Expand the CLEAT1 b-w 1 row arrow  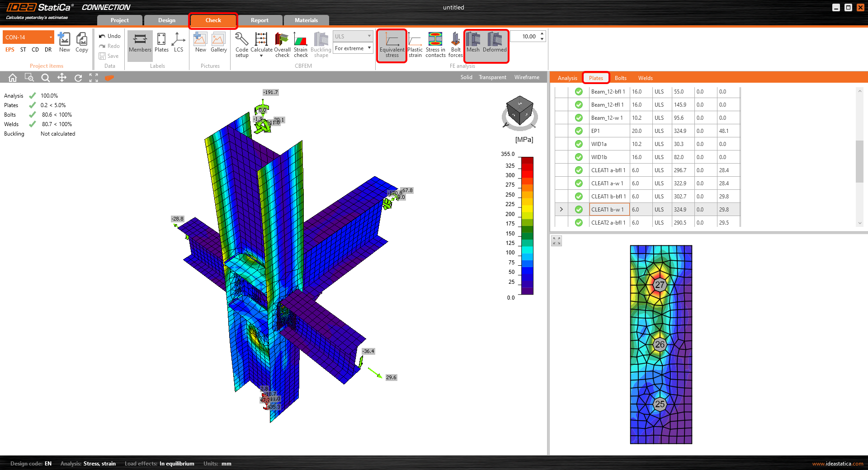[561, 210]
